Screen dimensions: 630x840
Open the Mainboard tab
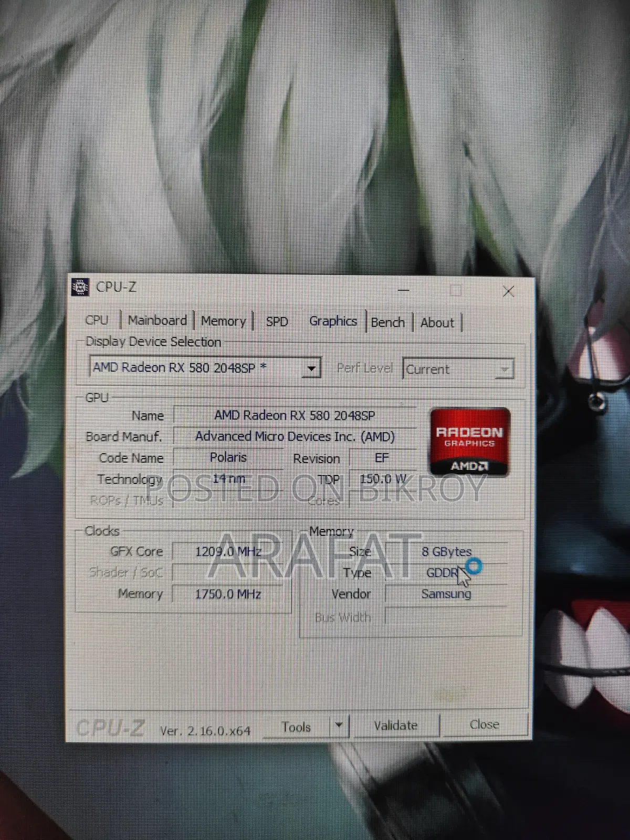click(x=157, y=320)
